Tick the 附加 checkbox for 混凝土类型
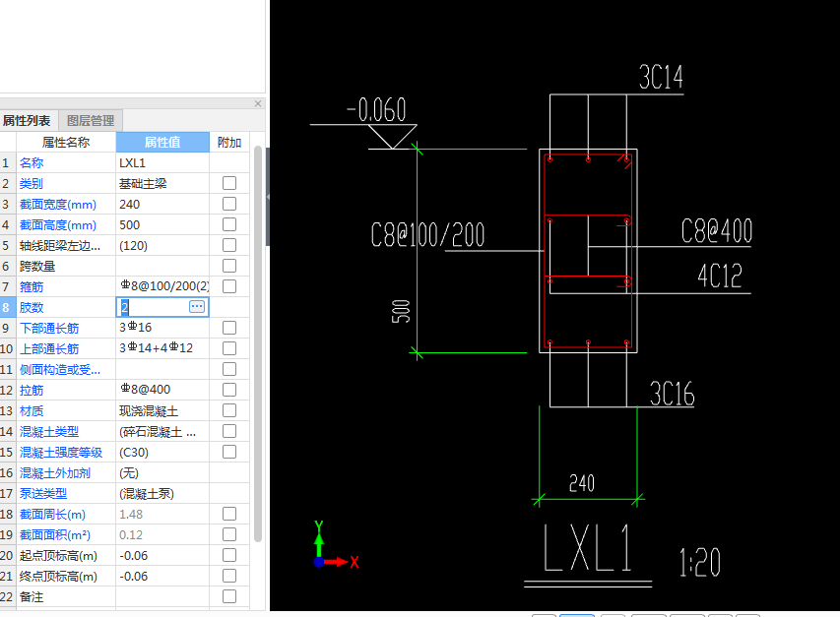Image resolution: width=840 pixels, height=617 pixels. pyautogui.click(x=229, y=431)
